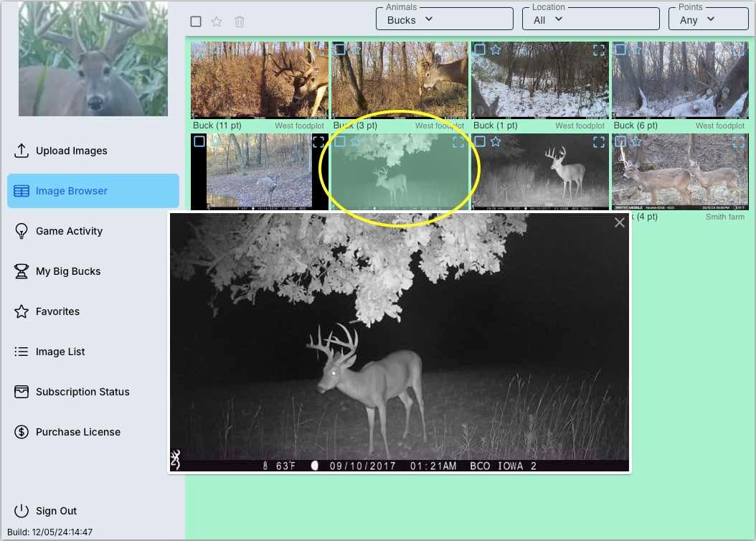
Task: Open the Points dropdown showing Any
Action: click(x=708, y=19)
